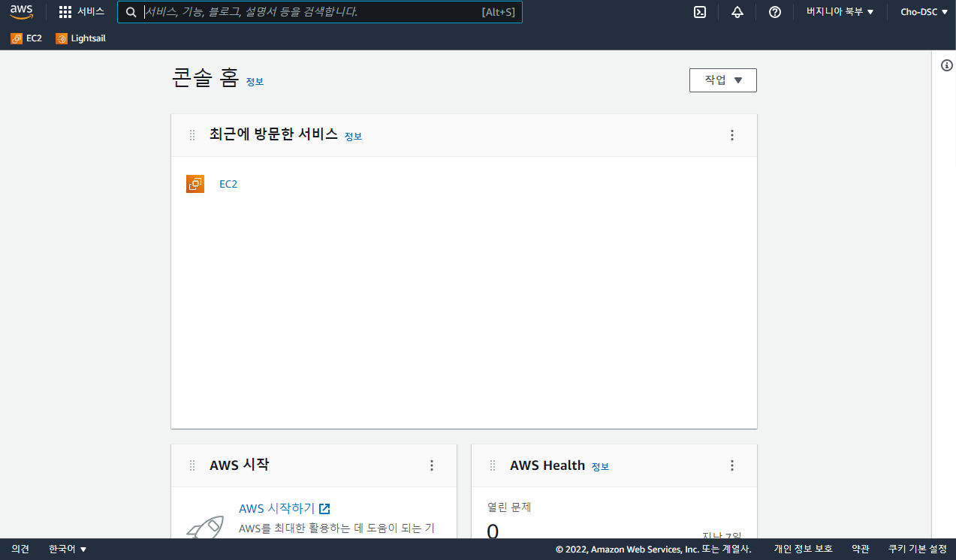Open EC2 link in recently visited services
This screenshot has height=560, width=956.
[228, 184]
